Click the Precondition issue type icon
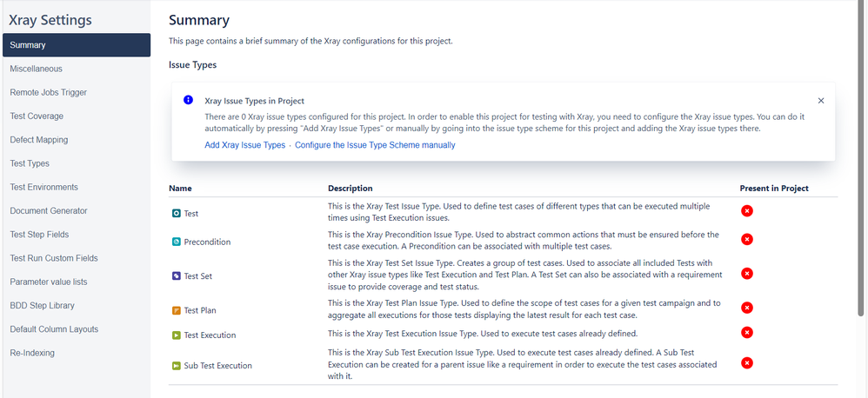 coord(176,242)
